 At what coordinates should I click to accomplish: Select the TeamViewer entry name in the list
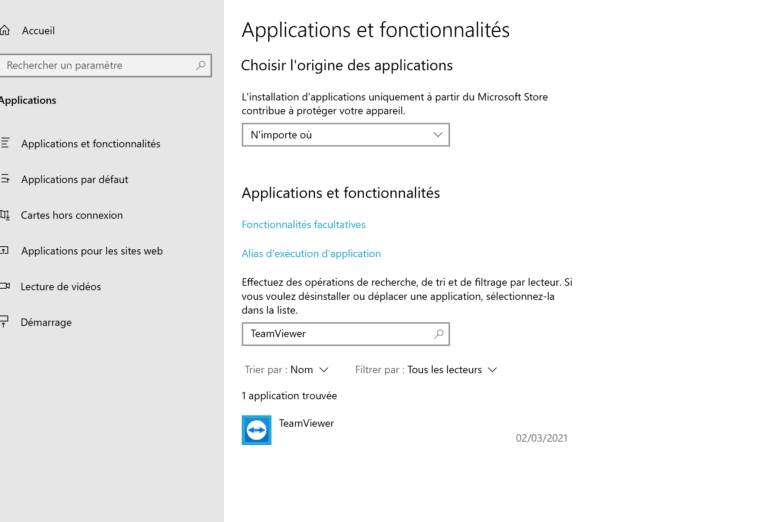click(x=306, y=424)
